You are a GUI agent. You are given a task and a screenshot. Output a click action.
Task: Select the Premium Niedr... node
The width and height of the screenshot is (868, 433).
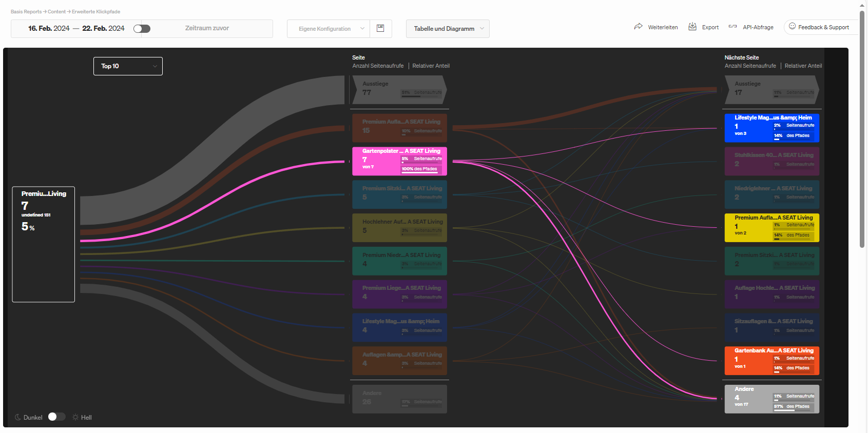[x=399, y=261]
